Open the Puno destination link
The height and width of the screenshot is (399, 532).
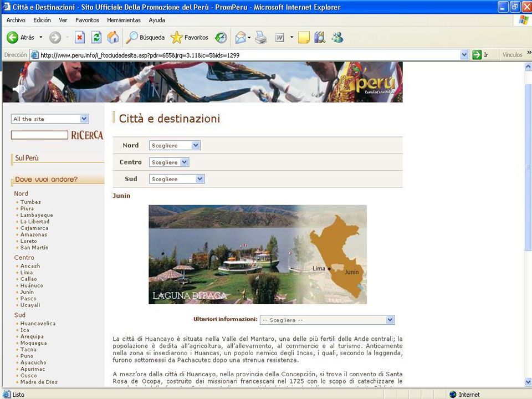pos(27,356)
